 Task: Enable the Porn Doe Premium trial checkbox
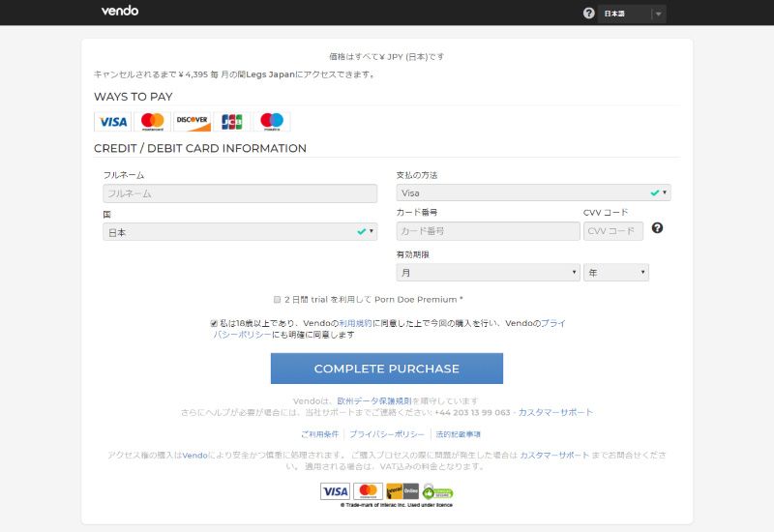pyautogui.click(x=277, y=300)
